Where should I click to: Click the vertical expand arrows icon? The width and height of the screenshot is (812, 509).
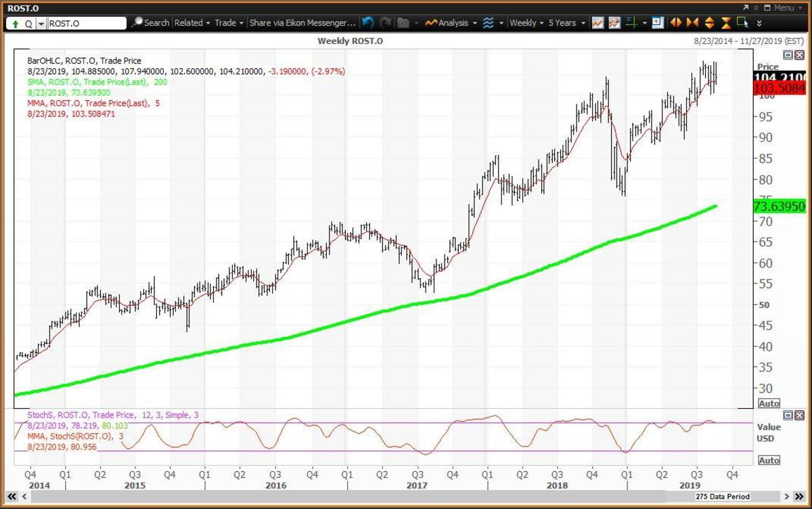click(x=708, y=23)
